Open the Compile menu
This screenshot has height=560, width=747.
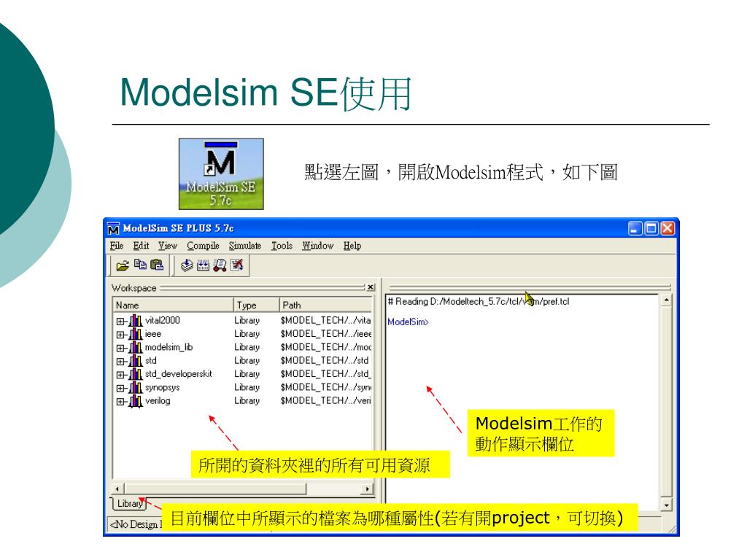pos(203,246)
